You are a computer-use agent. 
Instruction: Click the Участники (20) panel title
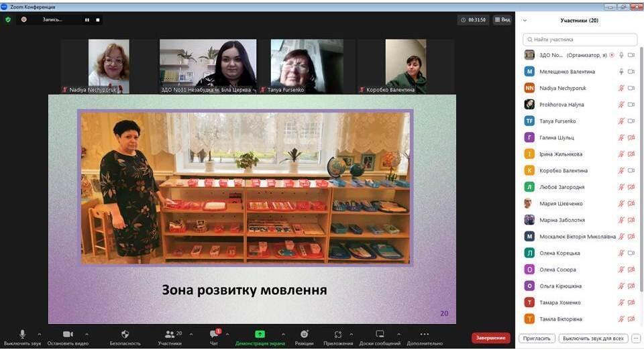pos(579,20)
